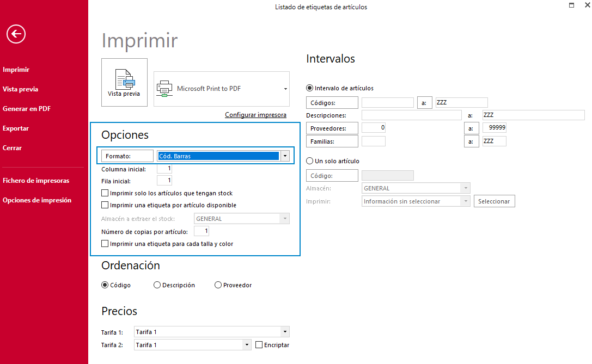Click the Proveedores button
The height and width of the screenshot is (364, 592).
point(332,128)
